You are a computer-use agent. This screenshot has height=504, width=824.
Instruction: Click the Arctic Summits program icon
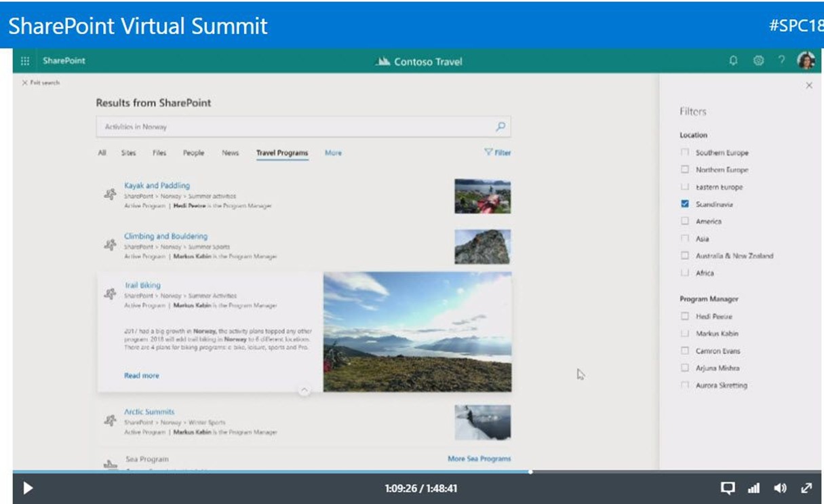pyautogui.click(x=110, y=421)
